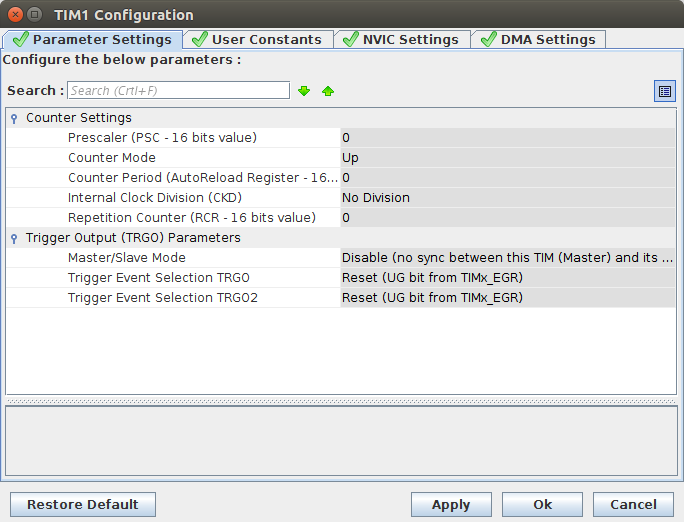Collapse the Trigger Output (TRGO) Parameters section
The image size is (684, 522).
14,238
